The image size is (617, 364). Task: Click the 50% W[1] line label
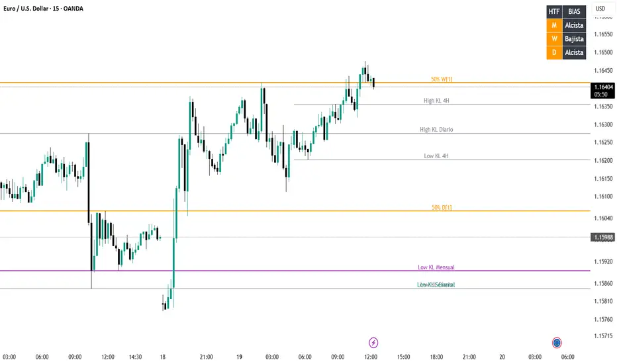click(x=442, y=79)
